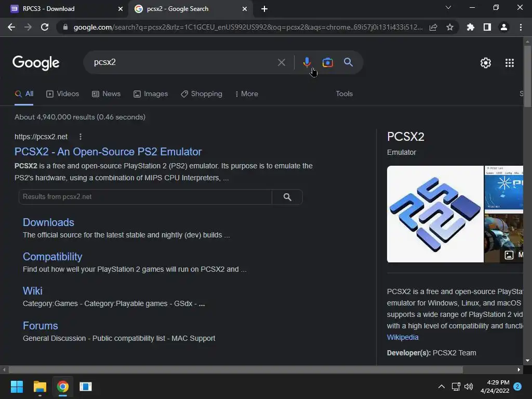Open the search Tools options
The width and height of the screenshot is (532, 399).
click(344, 94)
